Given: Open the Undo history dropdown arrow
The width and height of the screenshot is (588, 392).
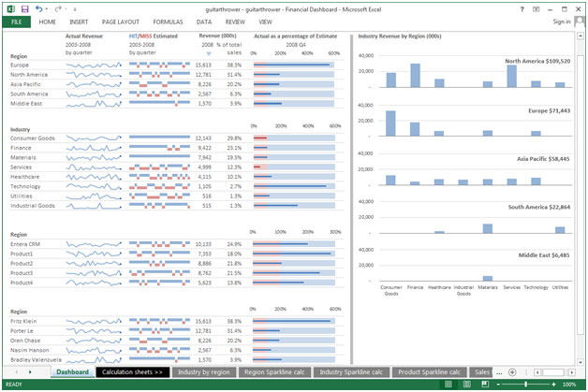Looking at the screenshot, I should (x=47, y=9).
